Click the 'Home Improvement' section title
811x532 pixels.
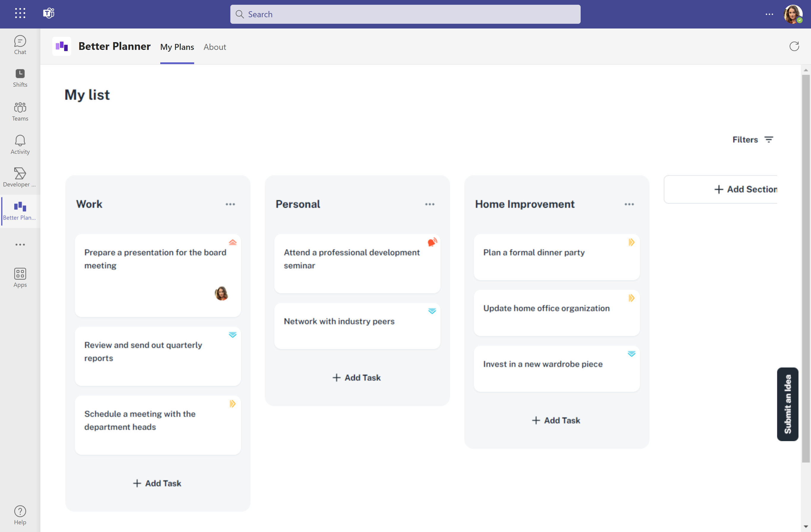click(x=525, y=204)
